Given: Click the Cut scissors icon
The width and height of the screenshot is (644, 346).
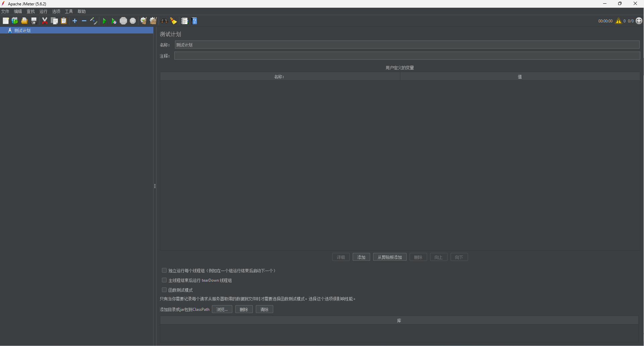Looking at the screenshot, I should coord(45,21).
